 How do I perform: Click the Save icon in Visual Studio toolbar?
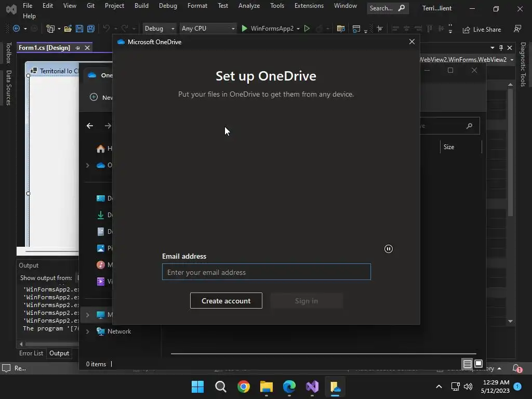(79, 29)
